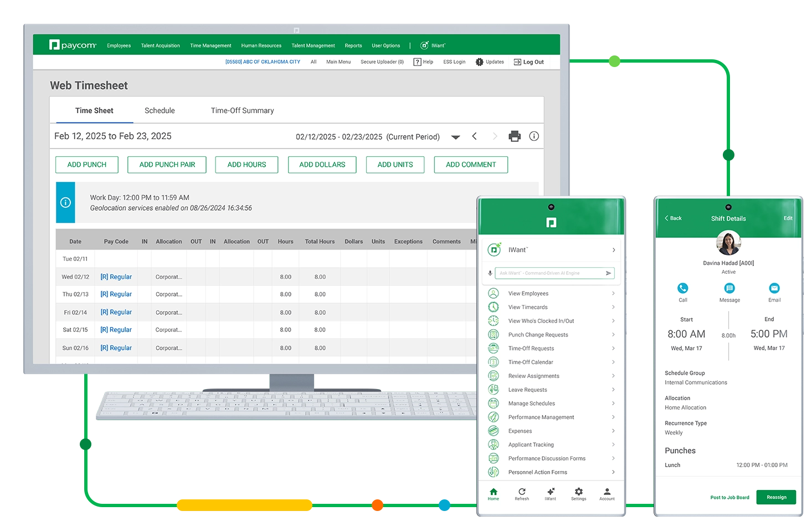The width and height of the screenshot is (812, 521).
Task: Expand the IWant row chevron
Action: pos(614,250)
